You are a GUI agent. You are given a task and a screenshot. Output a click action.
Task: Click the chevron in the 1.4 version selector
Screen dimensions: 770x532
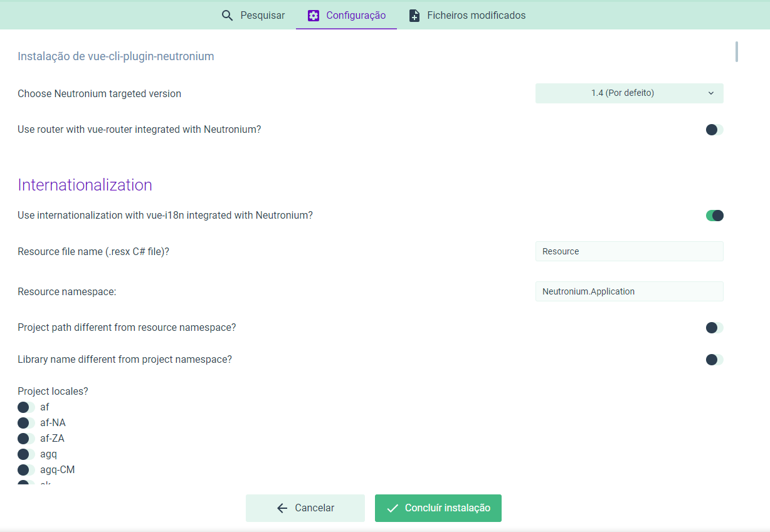coord(711,93)
